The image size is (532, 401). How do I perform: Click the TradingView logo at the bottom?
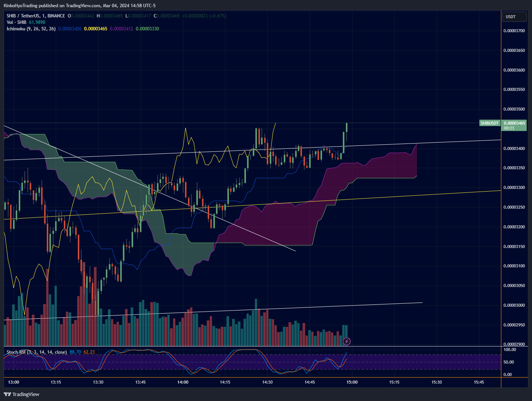tap(22, 394)
